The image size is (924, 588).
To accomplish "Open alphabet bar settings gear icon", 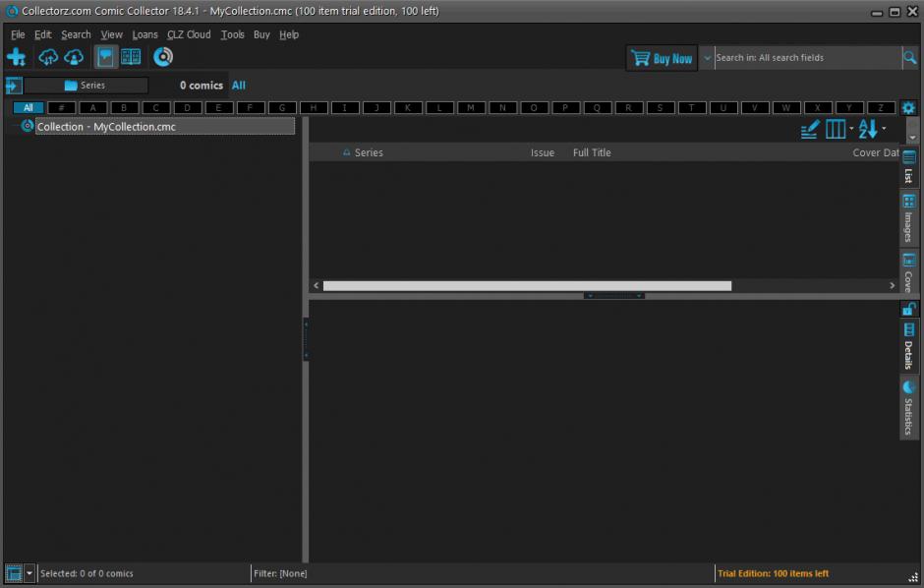I will tap(908, 108).
